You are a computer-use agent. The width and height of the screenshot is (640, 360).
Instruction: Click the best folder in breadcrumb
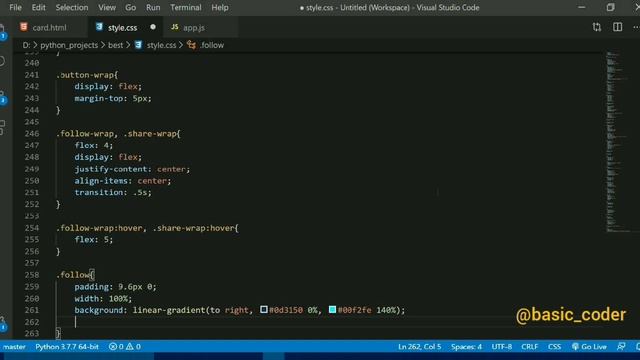click(x=116, y=45)
